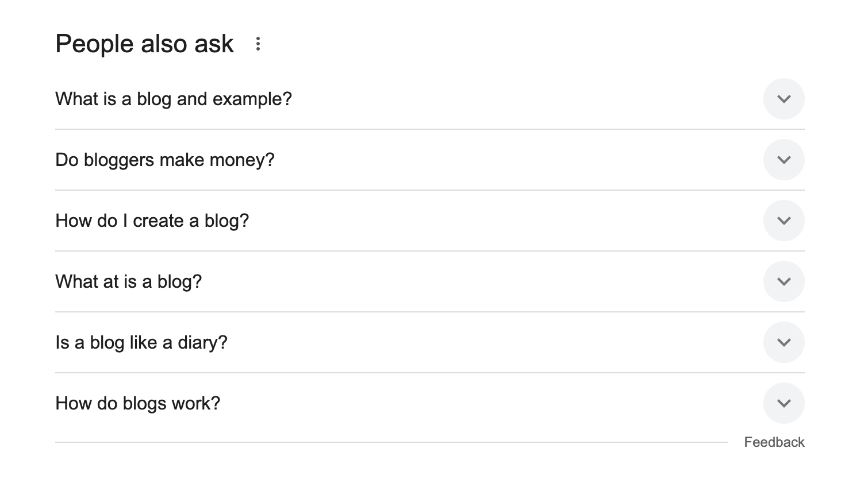Open the Feedback link

(775, 442)
